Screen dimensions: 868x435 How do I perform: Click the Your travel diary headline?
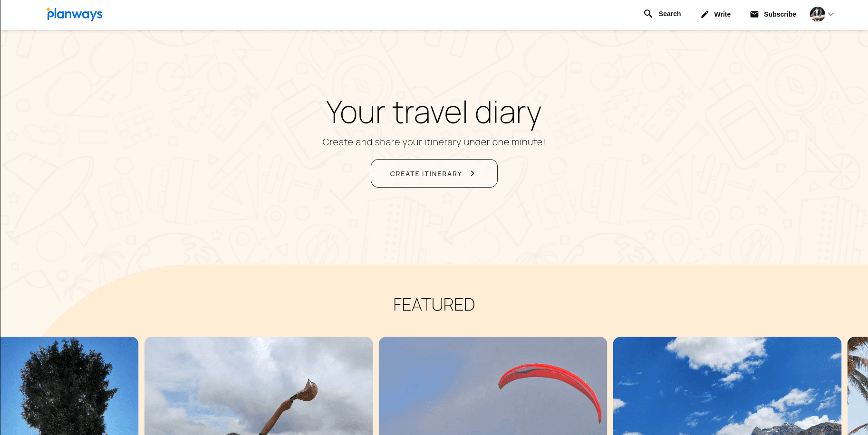434,113
